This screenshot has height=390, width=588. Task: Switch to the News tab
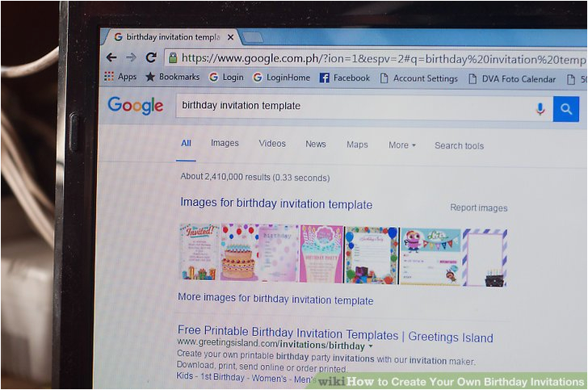316,144
